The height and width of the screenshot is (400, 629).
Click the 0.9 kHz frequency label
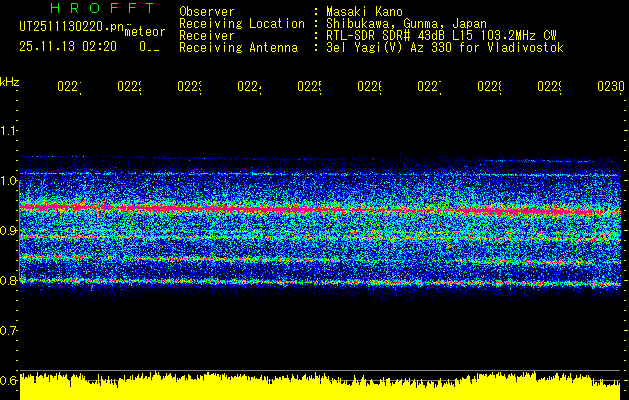[x=9, y=230]
